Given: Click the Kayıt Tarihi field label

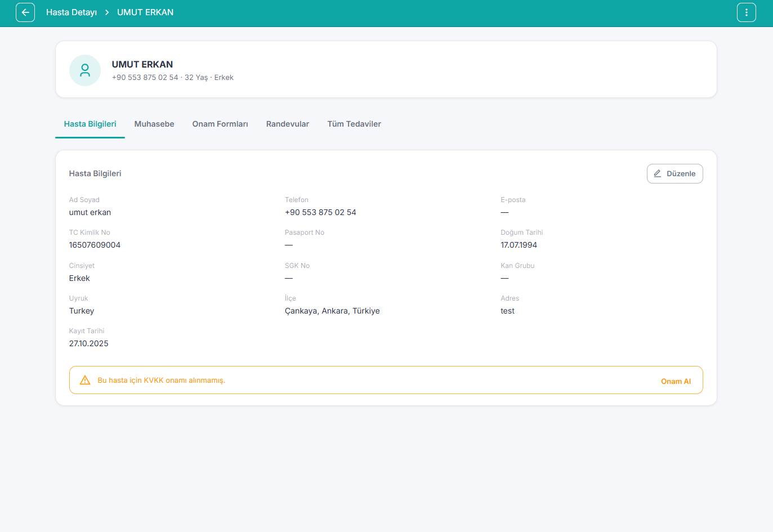Looking at the screenshot, I should point(87,331).
